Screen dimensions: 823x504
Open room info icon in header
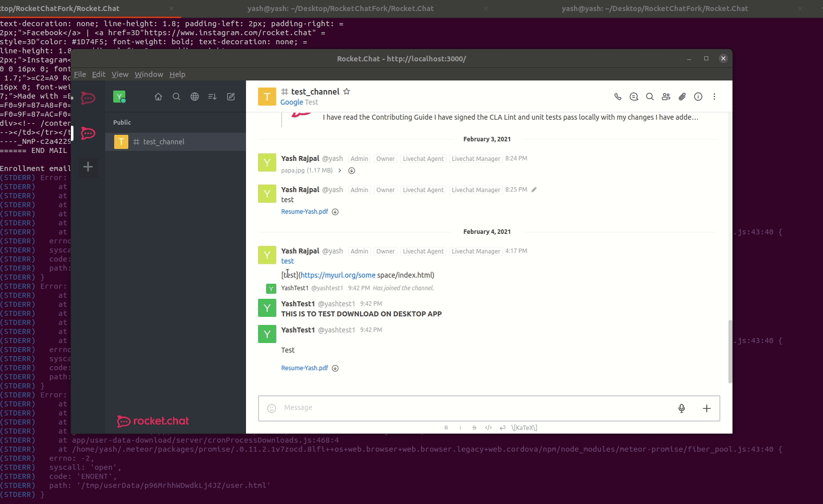click(x=698, y=97)
